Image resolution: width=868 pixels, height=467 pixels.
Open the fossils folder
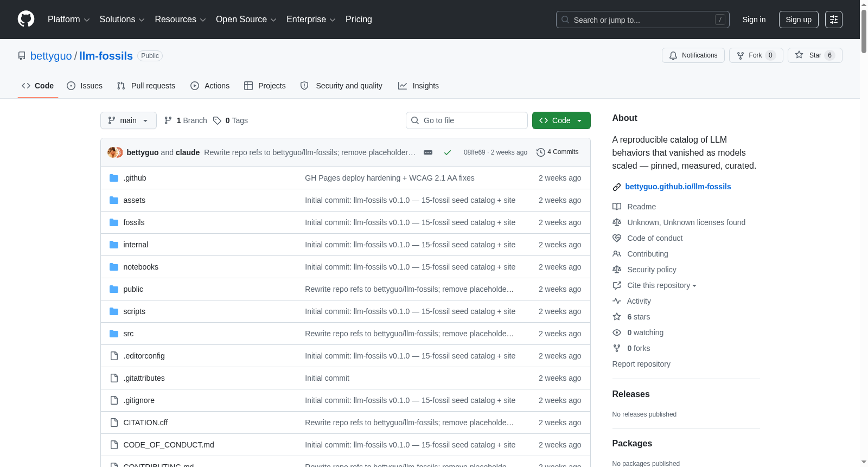134,222
